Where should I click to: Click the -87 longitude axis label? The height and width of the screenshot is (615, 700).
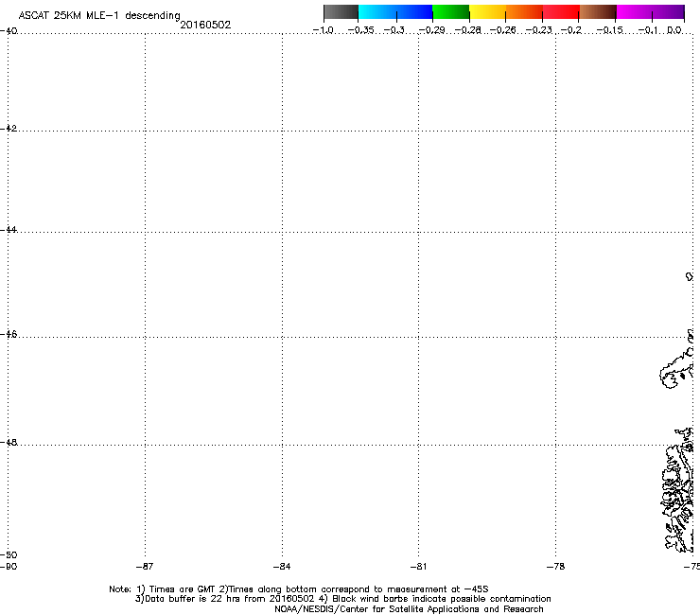(145, 567)
